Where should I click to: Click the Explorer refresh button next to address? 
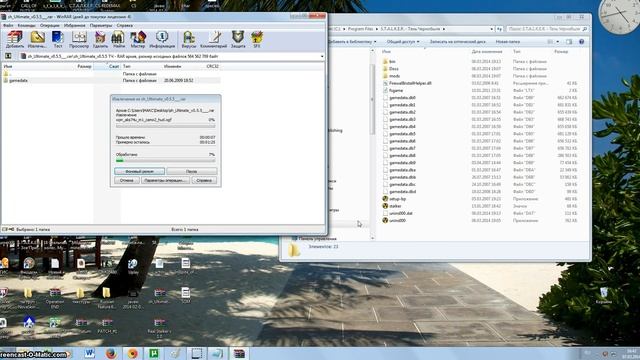click(500, 29)
